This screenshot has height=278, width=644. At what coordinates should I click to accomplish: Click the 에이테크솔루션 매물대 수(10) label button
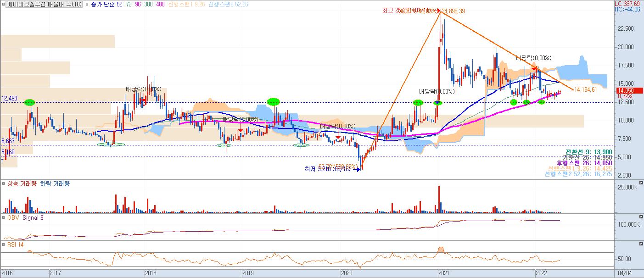coord(45,4)
